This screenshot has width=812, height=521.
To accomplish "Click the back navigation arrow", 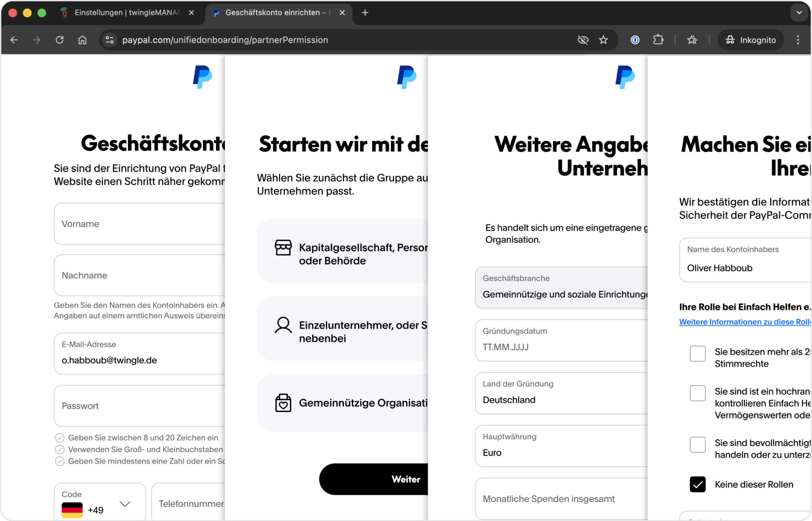I will pyautogui.click(x=14, y=40).
